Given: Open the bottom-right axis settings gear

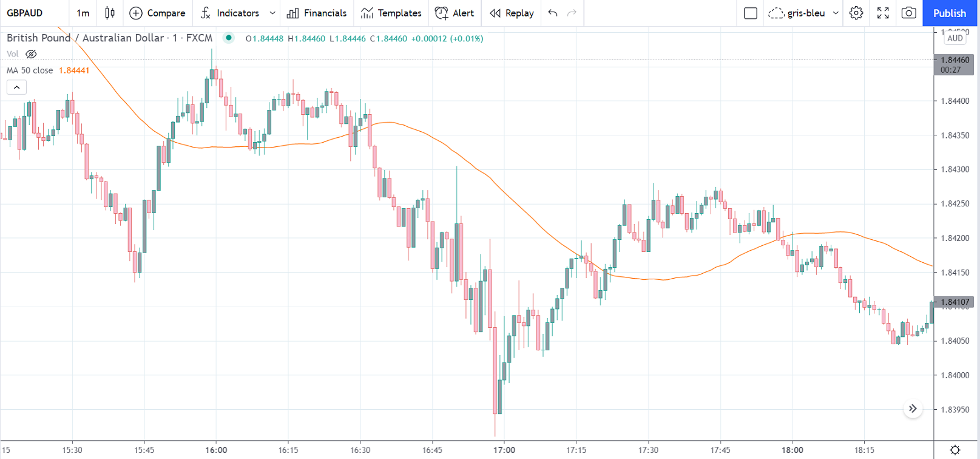Looking at the screenshot, I should (955, 450).
